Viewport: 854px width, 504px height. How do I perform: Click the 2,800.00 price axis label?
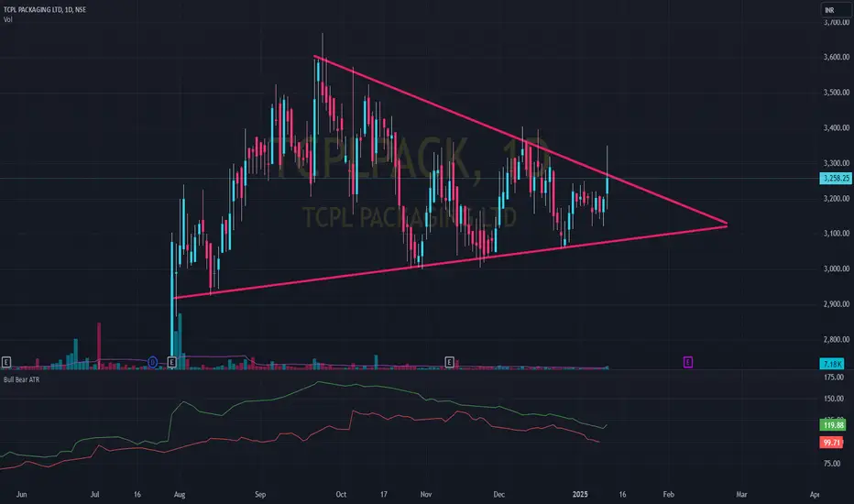coord(836,339)
